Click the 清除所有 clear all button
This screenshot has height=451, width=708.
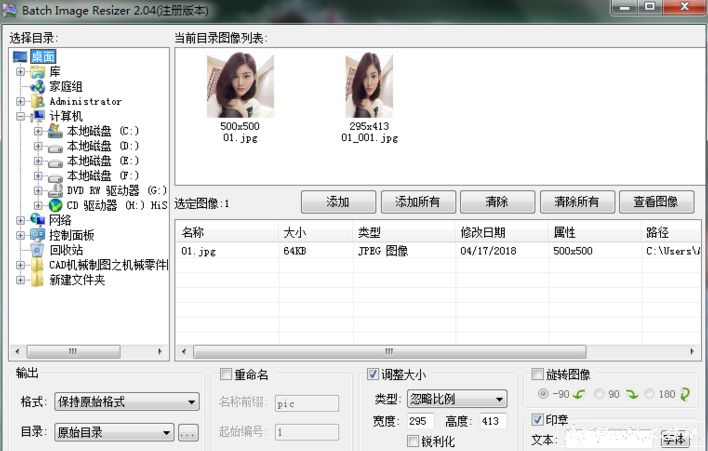click(577, 202)
